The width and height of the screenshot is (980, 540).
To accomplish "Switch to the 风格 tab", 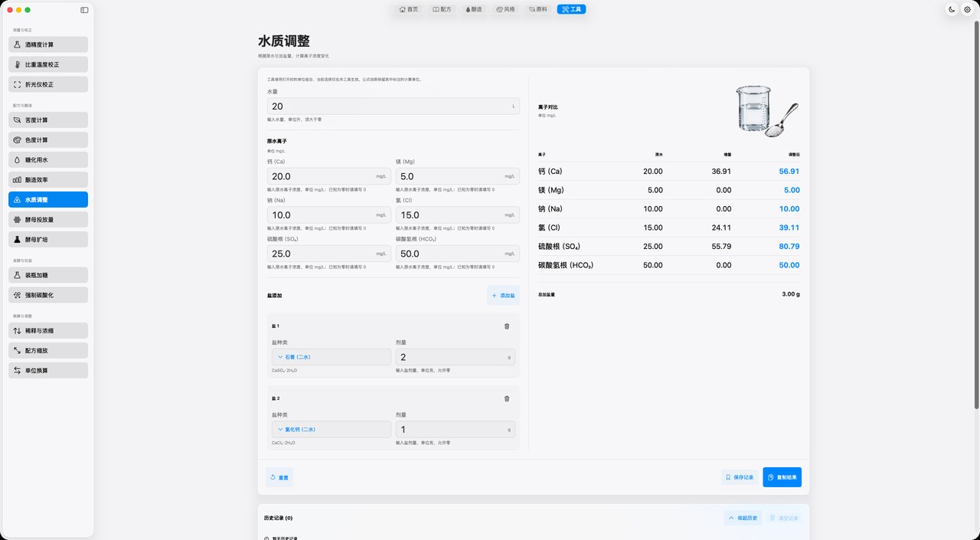I will tap(506, 9).
